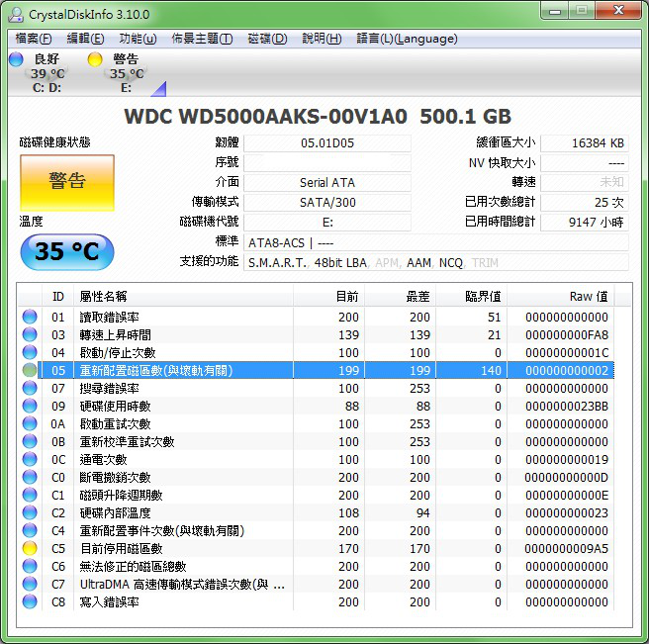Click yellow warning dot for C5 目前停用磁區數
649x644 pixels.
[x=30, y=548]
